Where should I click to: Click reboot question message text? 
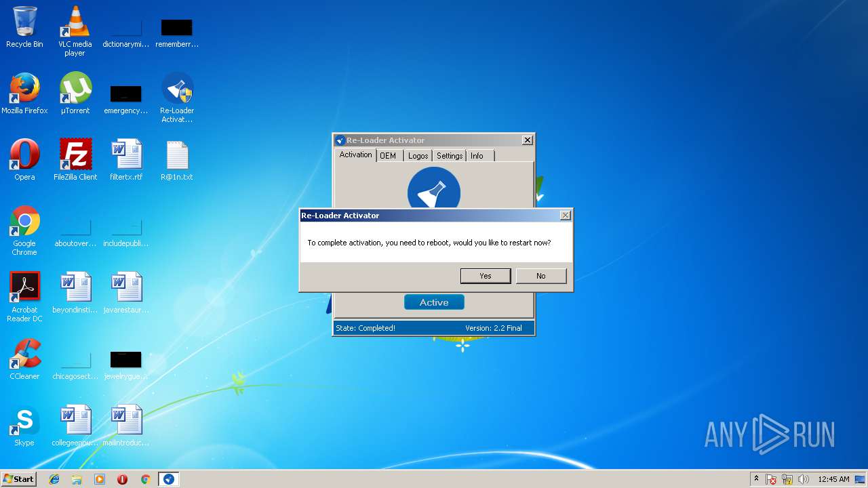click(x=429, y=243)
